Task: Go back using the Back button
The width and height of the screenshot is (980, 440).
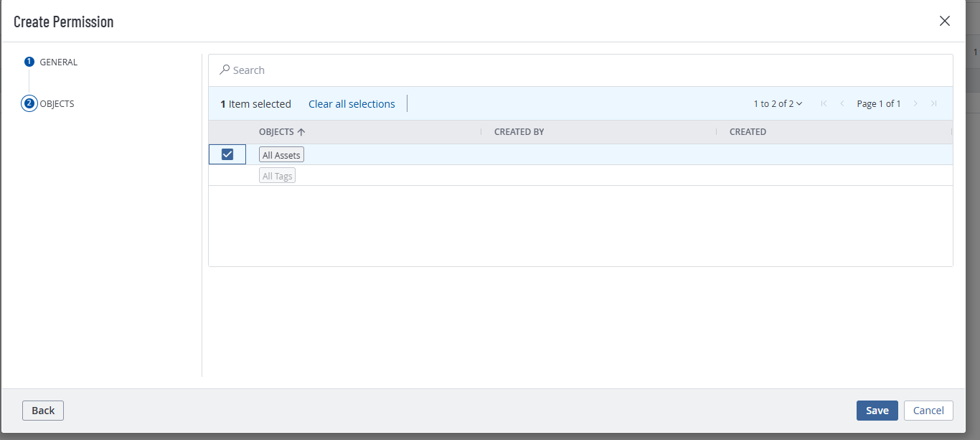Action: 43,411
